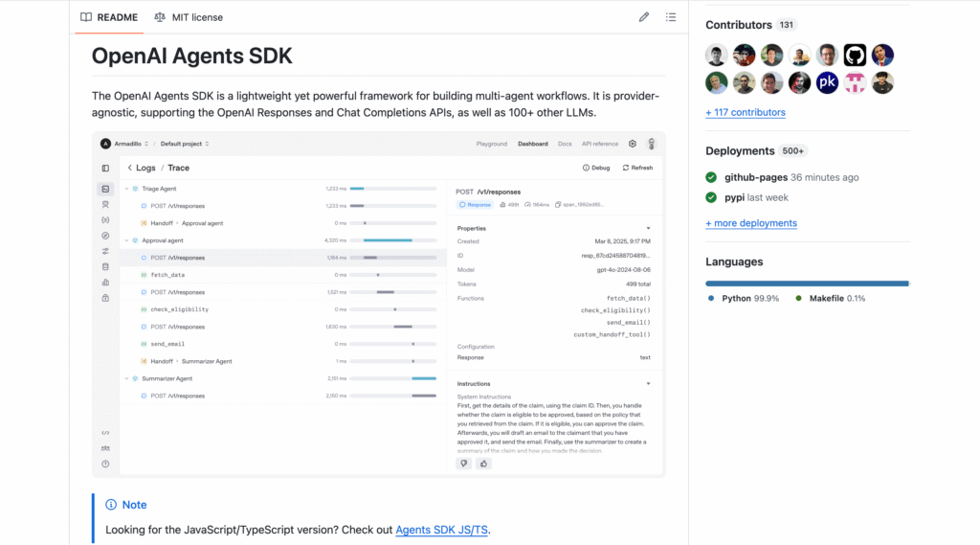This screenshot has height=545, width=980.
Task: Click the blue 'pk' contributor avatar
Action: (x=827, y=82)
